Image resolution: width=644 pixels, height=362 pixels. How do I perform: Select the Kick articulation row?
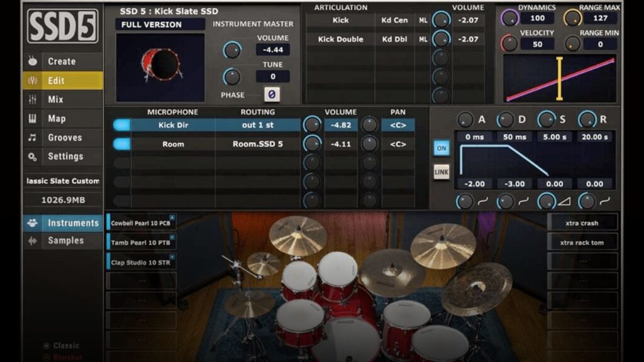point(340,20)
